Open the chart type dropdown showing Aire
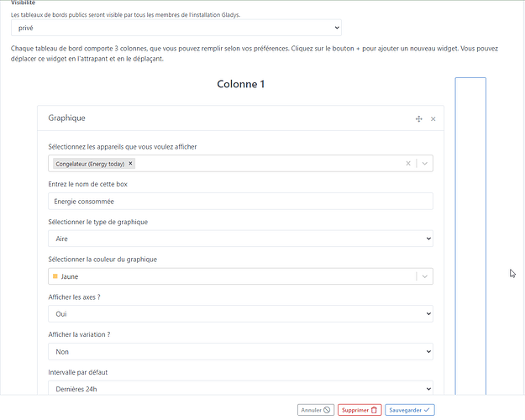This screenshot has height=420, width=525. point(240,239)
